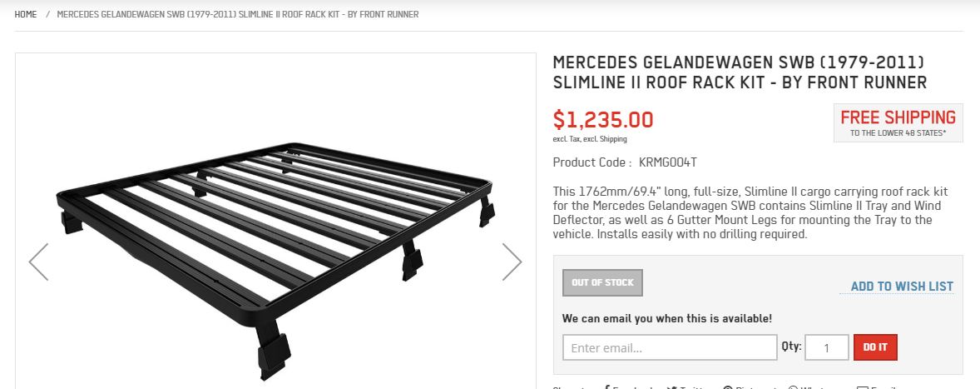980x389 pixels.
Task: Advance to the next product image arrow
Action: pyautogui.click(x=512, y=262)
